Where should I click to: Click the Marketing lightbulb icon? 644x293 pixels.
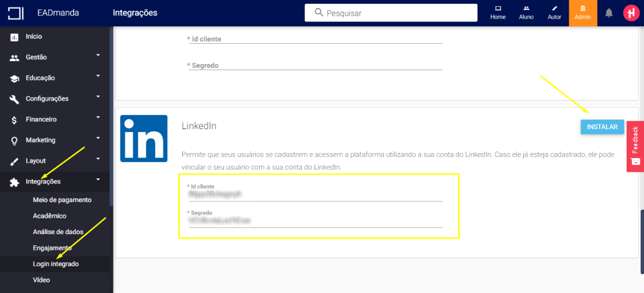click(15, 141)
